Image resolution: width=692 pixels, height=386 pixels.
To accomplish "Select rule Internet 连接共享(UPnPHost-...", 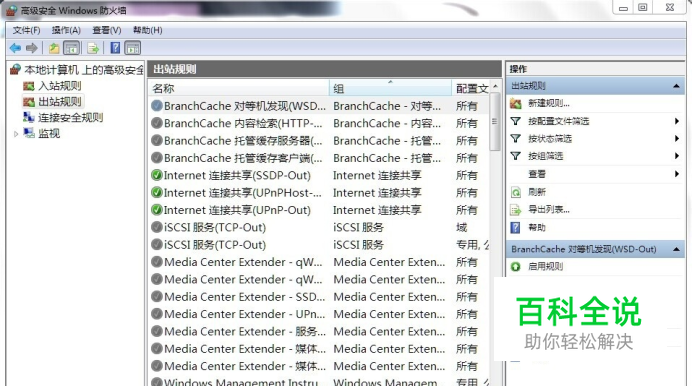I will (243, 192).
